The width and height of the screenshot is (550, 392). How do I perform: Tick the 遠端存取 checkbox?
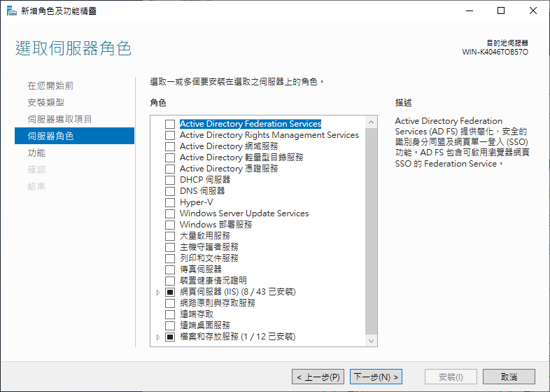(x=170, y=314)
